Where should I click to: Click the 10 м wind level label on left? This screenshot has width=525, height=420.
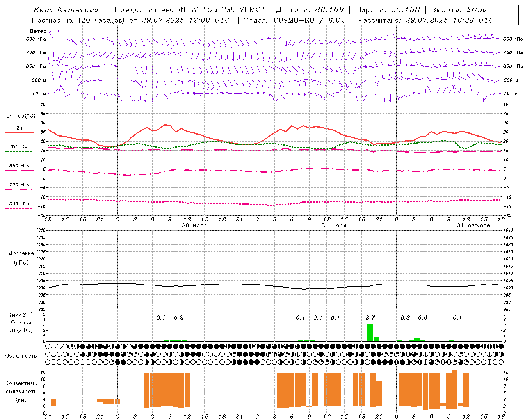click(39, 94)
